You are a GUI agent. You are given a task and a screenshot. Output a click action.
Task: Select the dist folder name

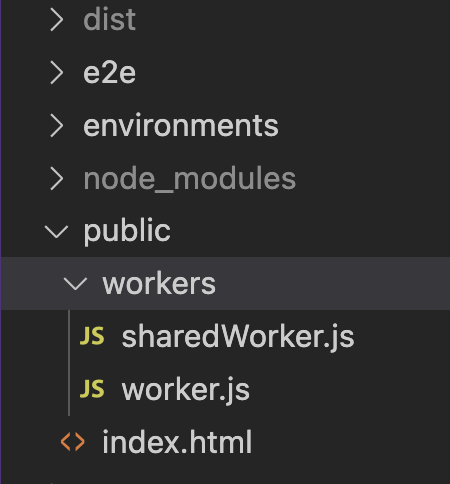[110, 20]
